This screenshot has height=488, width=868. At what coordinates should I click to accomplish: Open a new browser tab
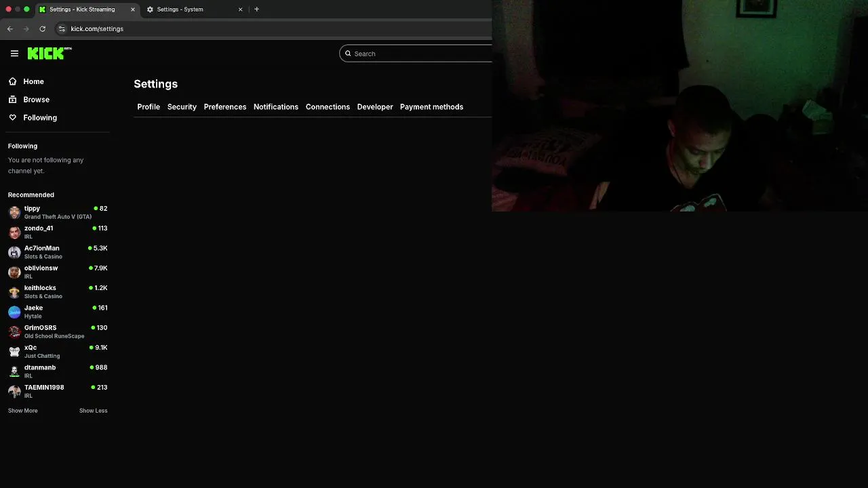tap(256, 9)
